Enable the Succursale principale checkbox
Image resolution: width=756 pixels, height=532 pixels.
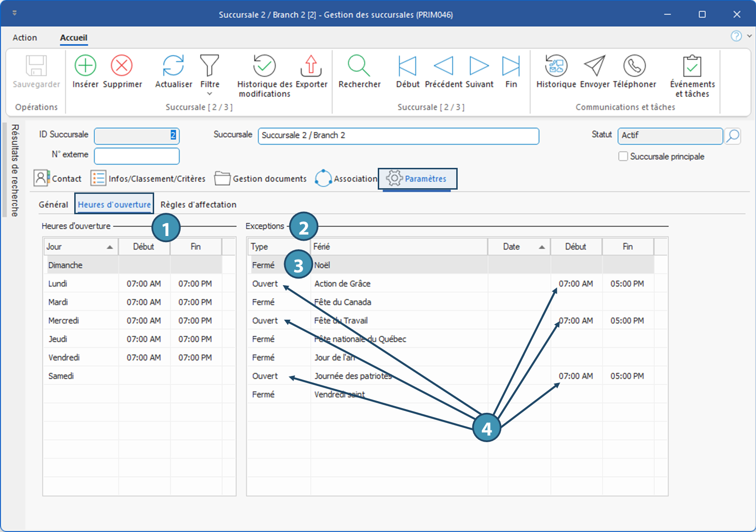click(623, 157)
